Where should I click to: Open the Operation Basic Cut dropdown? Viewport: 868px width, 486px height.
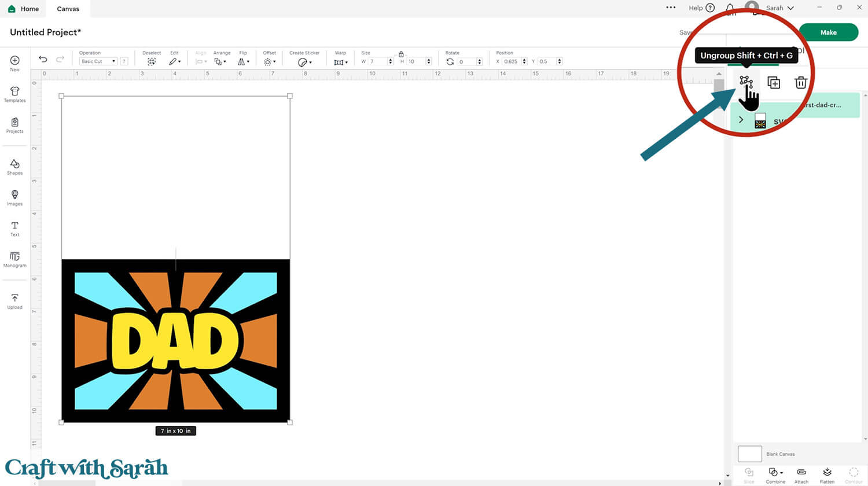(x=98, y=61)
